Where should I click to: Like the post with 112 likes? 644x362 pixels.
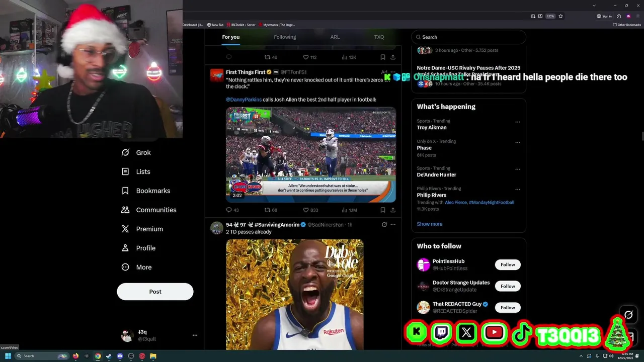pos(309,57)
